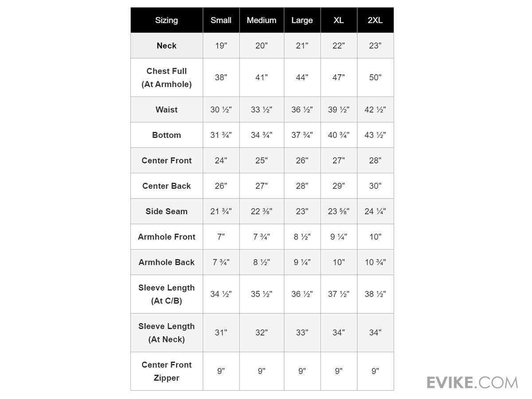Select the 2XL column header
This screenshot has height=399, width=532.
click(375, 20)
